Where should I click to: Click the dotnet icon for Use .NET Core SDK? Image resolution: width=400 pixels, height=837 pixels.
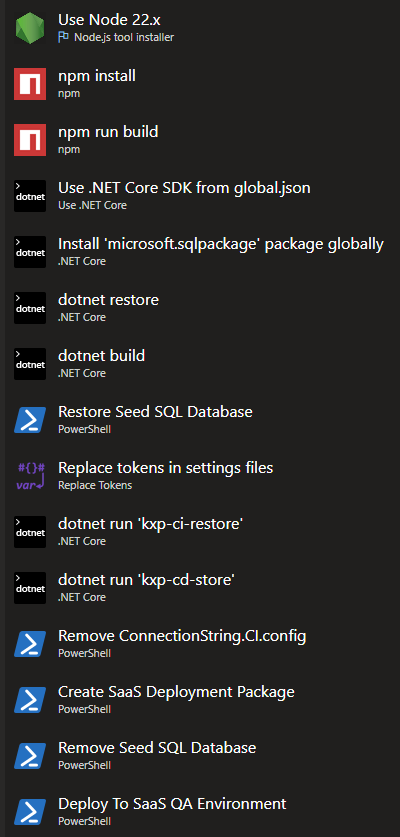coord(30,196)
